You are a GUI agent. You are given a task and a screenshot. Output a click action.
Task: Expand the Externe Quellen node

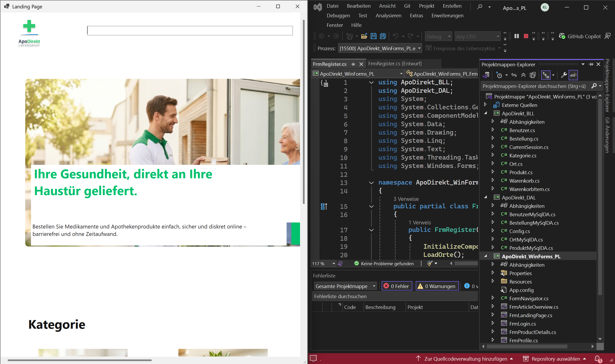[x=485, y=105]
